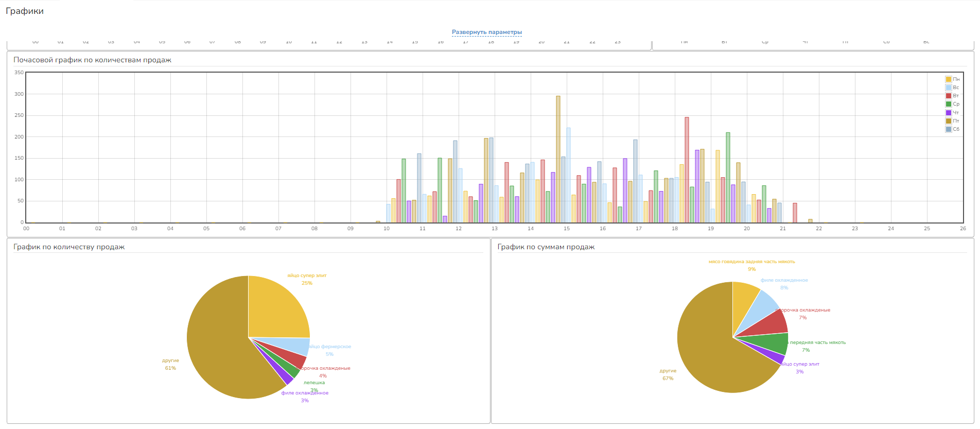Select the green 'Ср' legend swatch
The width and height of the screenshot is (980, 429).
click(948, 104)
